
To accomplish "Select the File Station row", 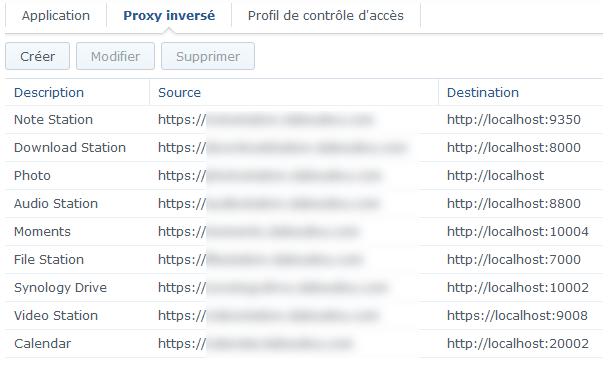I will [x=304, y=260].
